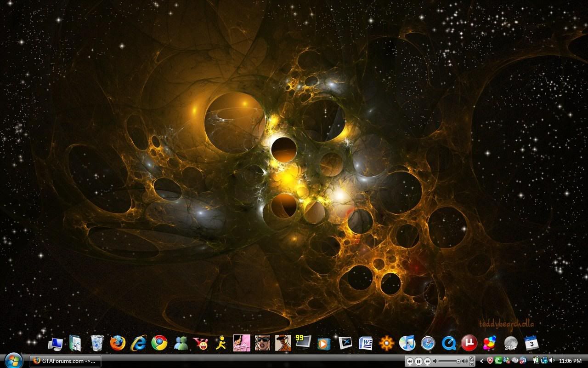This screenshot has height=368, width=588.
Task: Launch uTorrent from the dock
Action: tap(470, 343)
